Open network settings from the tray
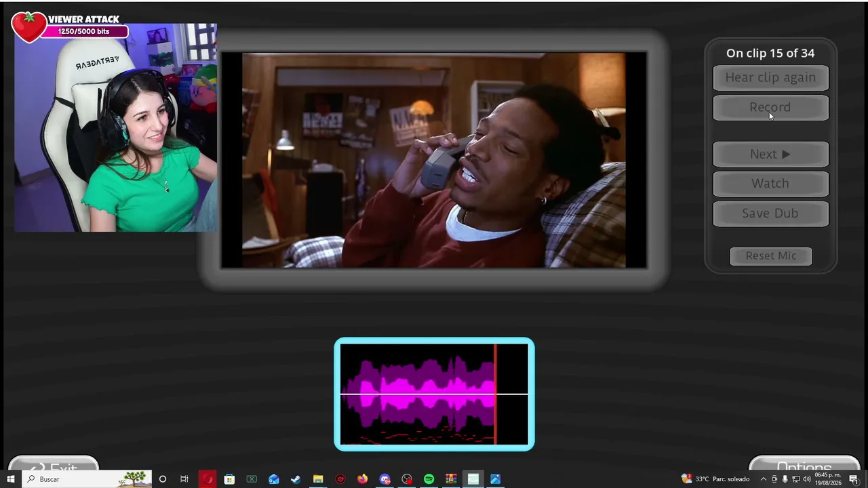The height and width of the screenshot is (488, 868). point(796,479)
